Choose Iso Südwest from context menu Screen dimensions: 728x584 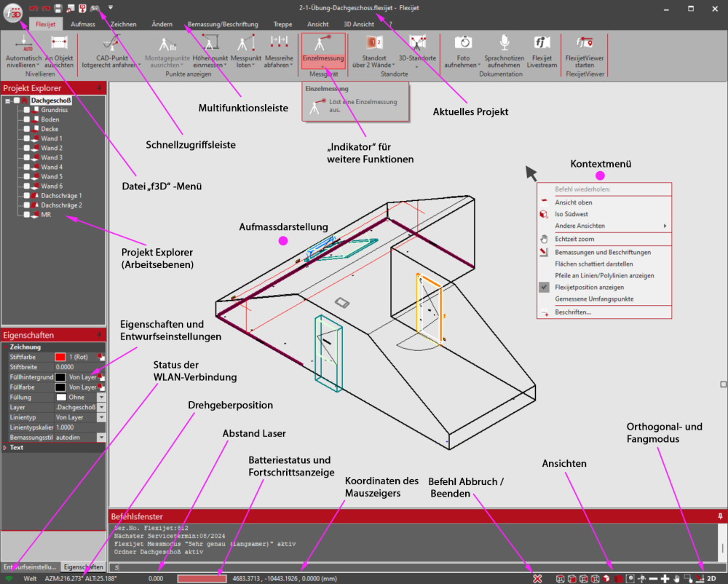[x=604, y=214]
